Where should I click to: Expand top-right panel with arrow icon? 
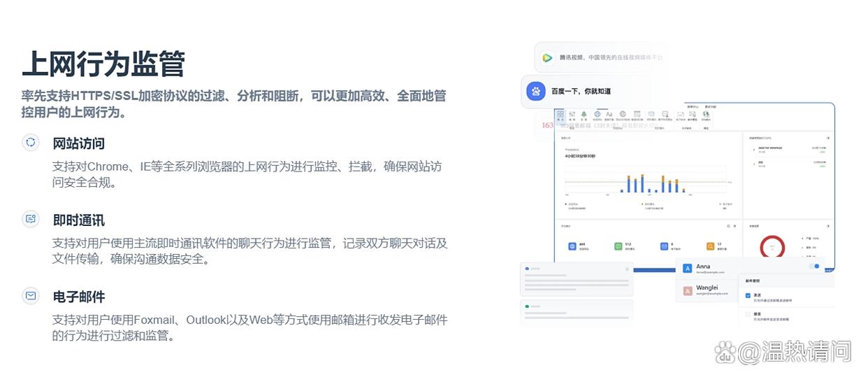(827, 139)
